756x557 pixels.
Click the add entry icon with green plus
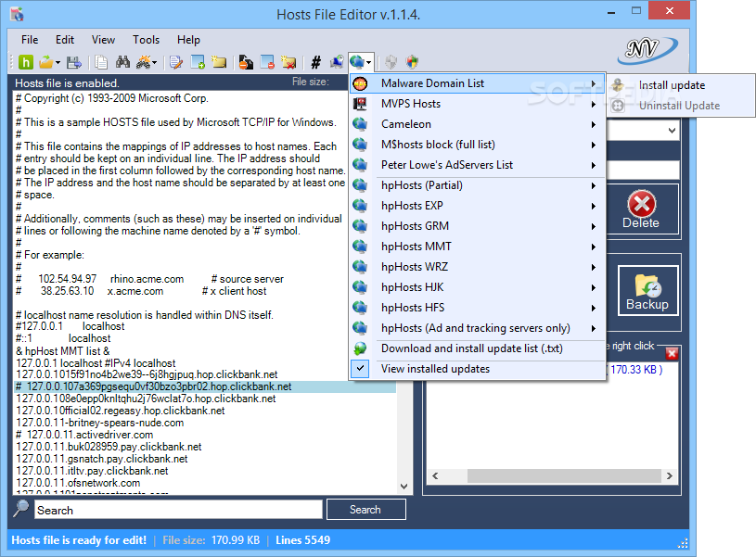[198, 62]
